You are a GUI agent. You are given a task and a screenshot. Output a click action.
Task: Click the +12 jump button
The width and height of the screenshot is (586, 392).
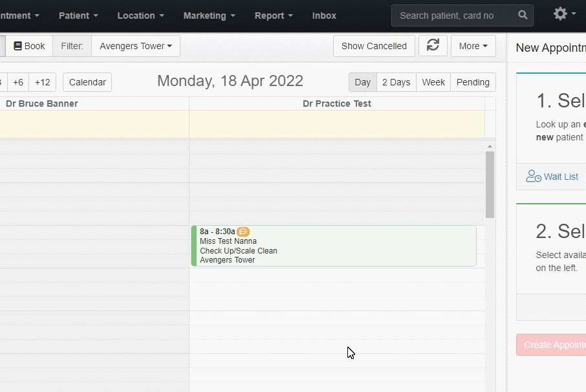point(42,82)
